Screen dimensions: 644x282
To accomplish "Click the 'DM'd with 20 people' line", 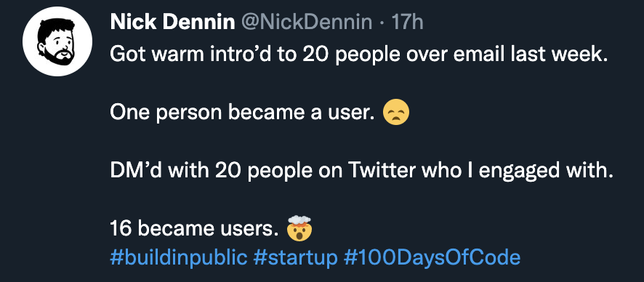I will (x=361, y=172).
